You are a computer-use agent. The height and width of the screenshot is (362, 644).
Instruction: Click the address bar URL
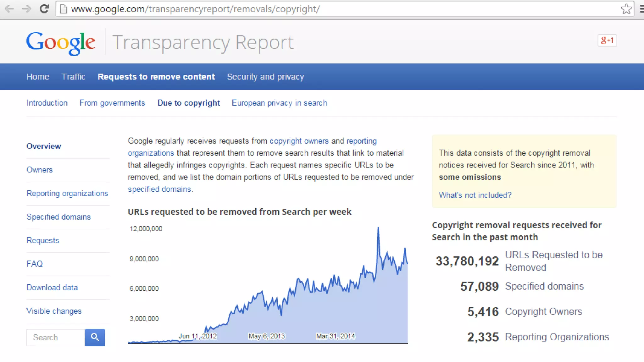pyautogui.click(x=195, y=9)
